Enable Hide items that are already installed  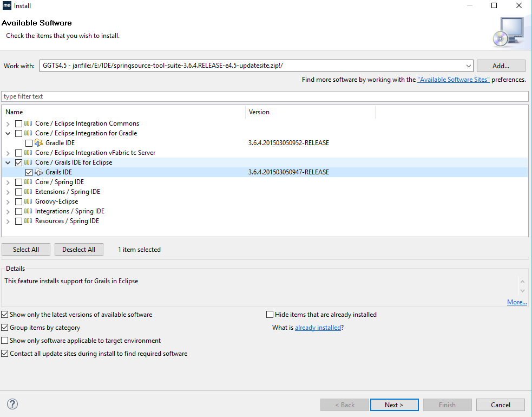[270, 315]
